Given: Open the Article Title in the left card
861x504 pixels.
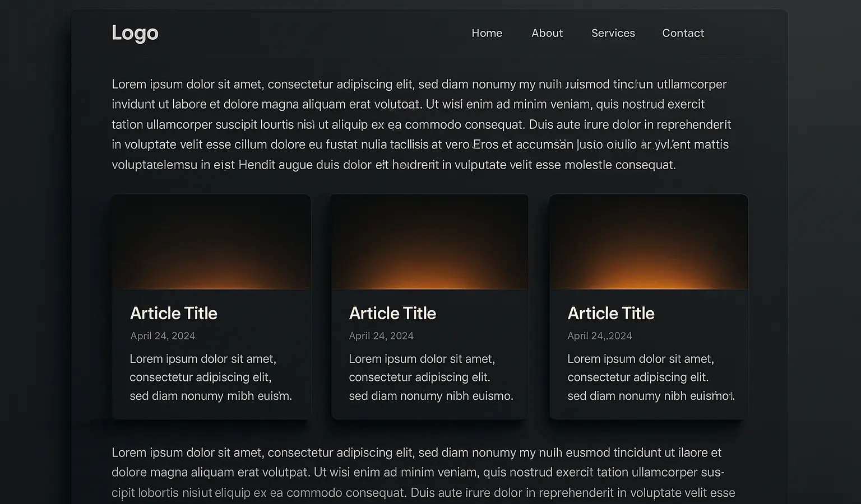Looking at the screenshot, I should tap(174, 313).
